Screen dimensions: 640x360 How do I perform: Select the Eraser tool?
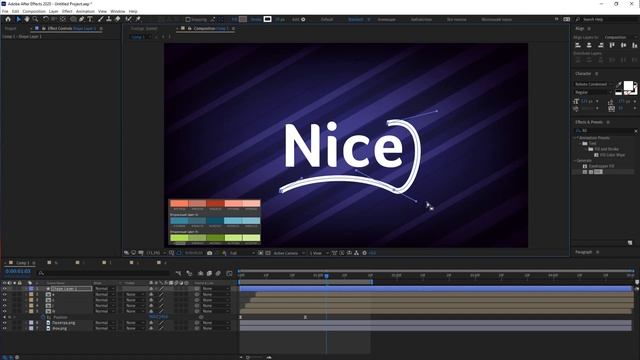[x=118, y=19]
